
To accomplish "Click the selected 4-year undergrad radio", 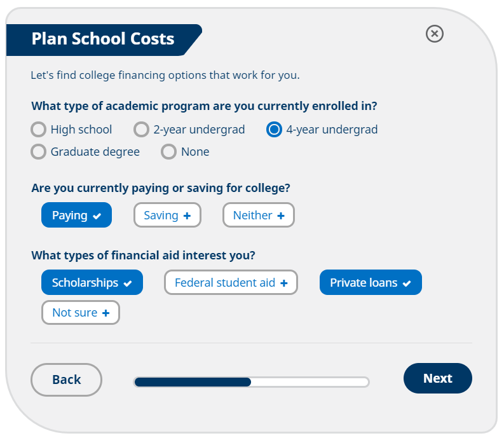I will click(274, 130).
